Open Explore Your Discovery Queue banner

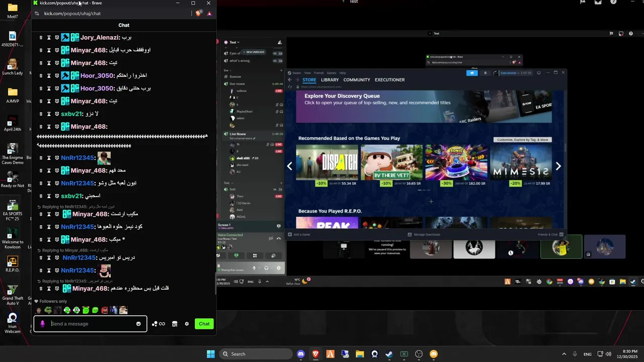pyautogui.click(x=424, y=107)
